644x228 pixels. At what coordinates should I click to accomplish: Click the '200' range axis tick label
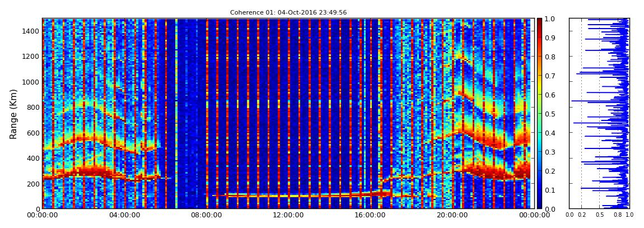pyautogui.click(x=34, y=184)
